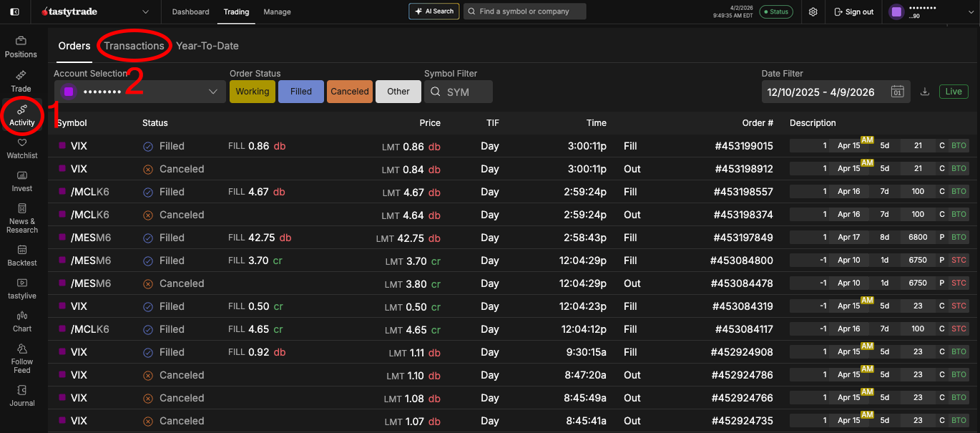Select order number #453197849

point(743,238)
